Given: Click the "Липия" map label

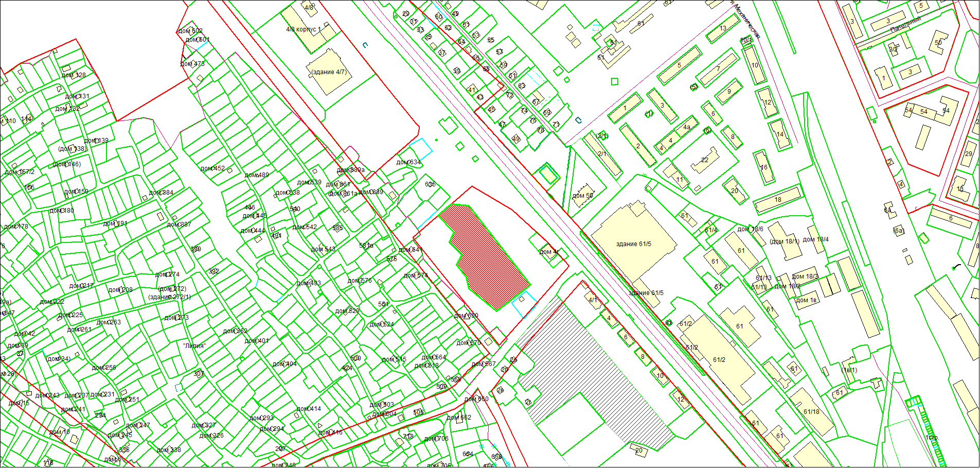Looking at the screenshot, I should click(x=194, y=346).
